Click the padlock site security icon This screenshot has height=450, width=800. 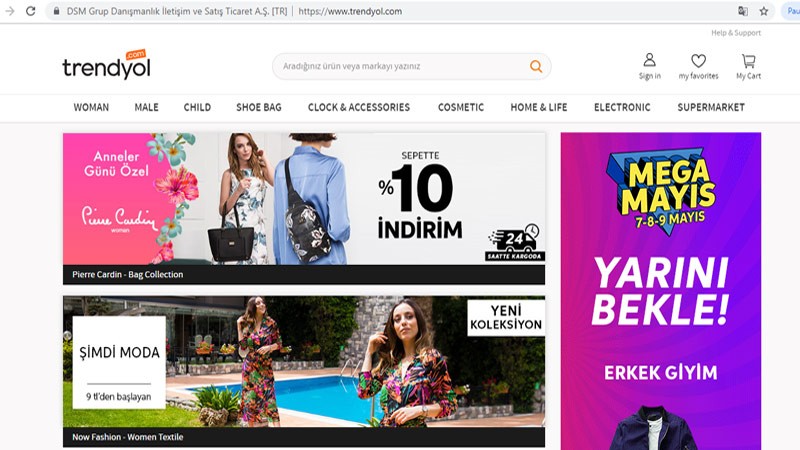click(57, 11)
